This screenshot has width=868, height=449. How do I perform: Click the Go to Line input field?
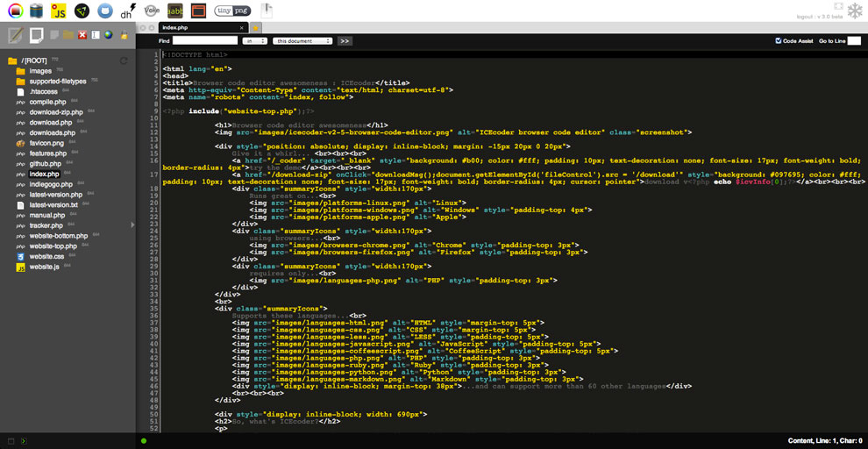854,41
